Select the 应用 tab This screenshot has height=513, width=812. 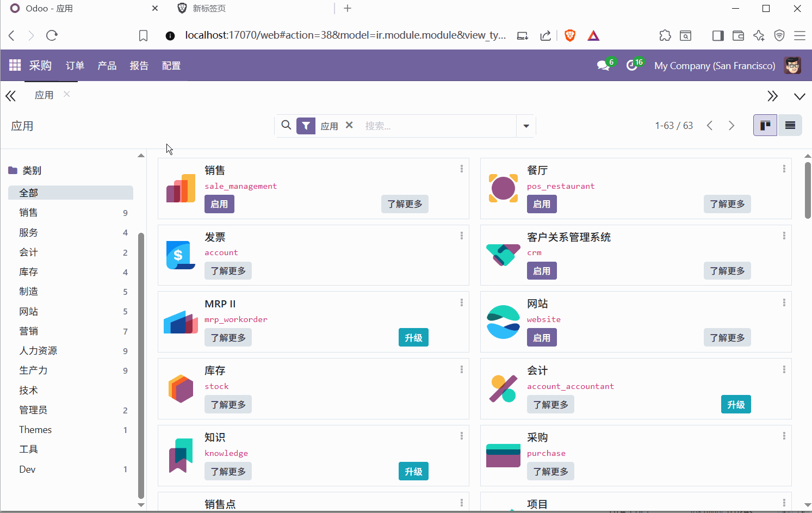44,95
